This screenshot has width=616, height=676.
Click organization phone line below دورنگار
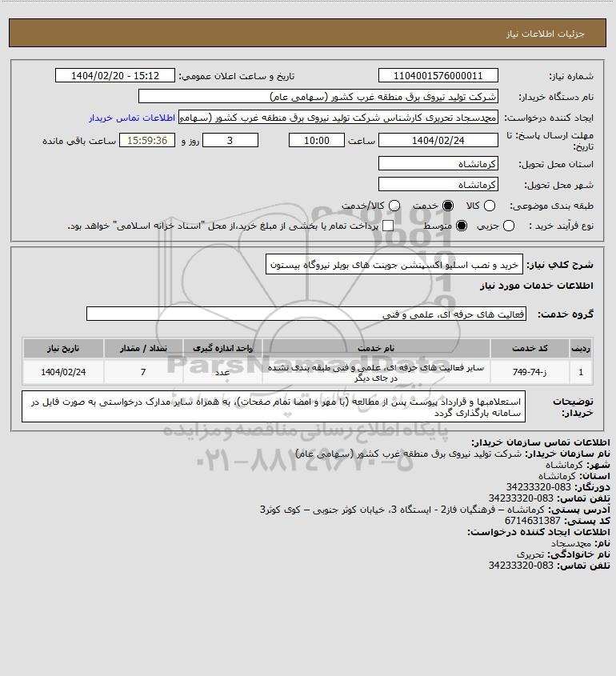tap(549, 498)
